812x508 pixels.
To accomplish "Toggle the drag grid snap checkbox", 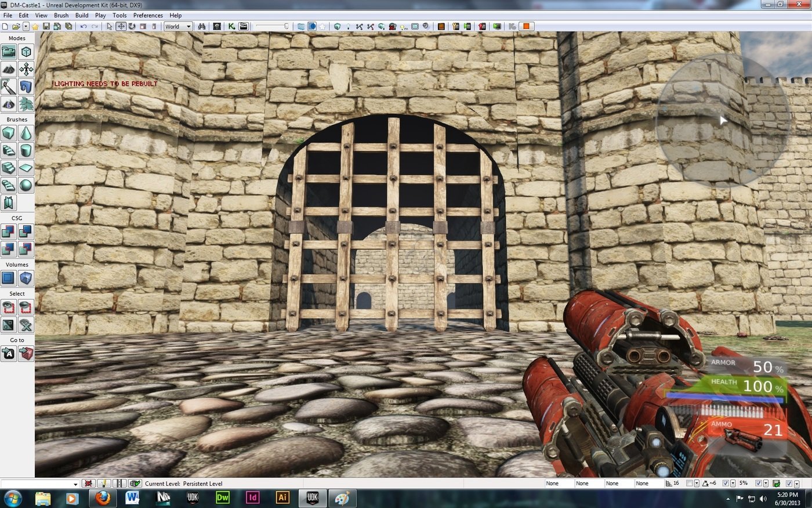I will coord(689,484).
